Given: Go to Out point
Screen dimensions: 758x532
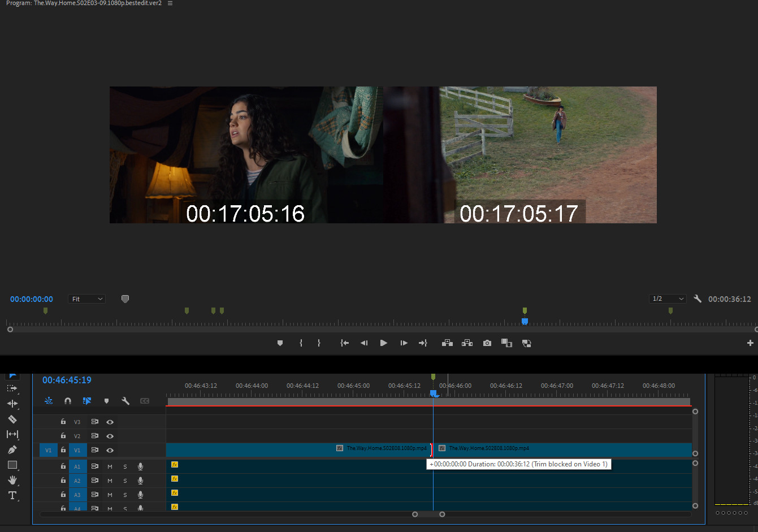Looking at the screenshot, I should pos(423,343).
